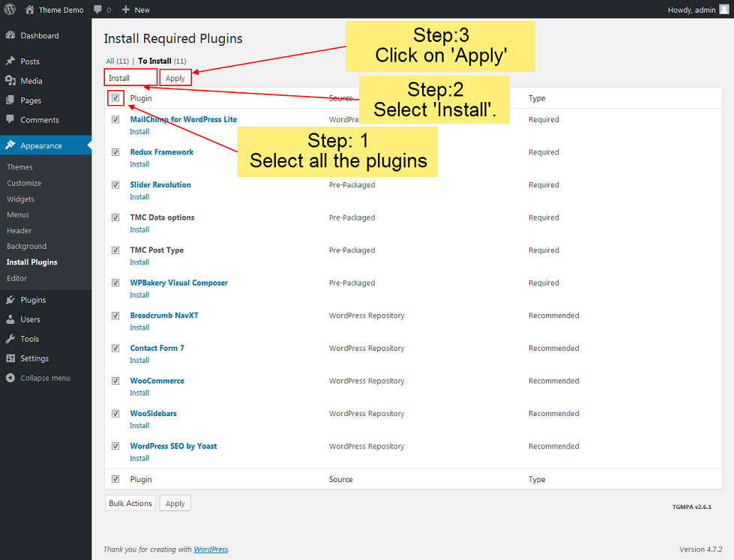
Task: Open Dashboard via its gauge icon
Action: pos(10,35)
